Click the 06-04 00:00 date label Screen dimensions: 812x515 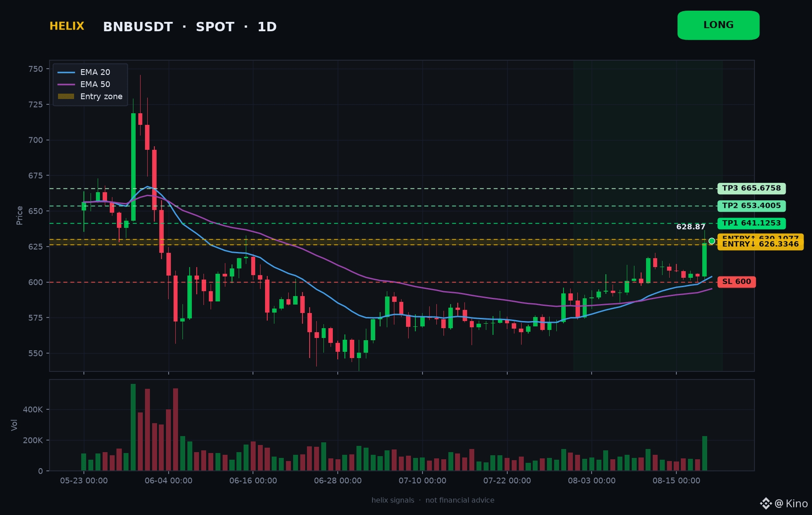tap(169, 481)
